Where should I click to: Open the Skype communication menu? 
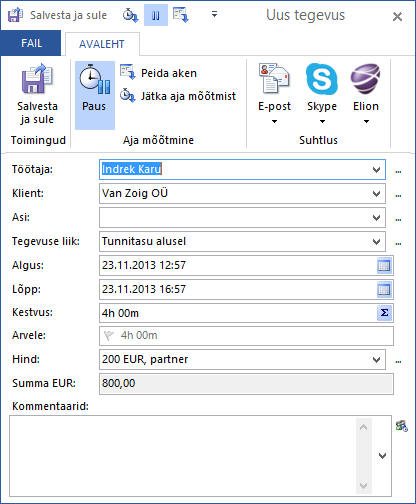click(322, 94)
